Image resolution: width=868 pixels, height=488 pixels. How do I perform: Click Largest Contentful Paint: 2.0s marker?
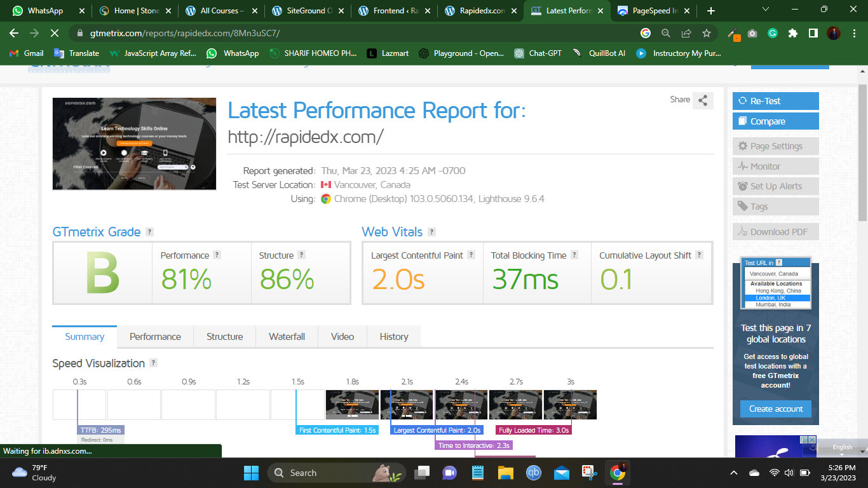pos(437,430)
